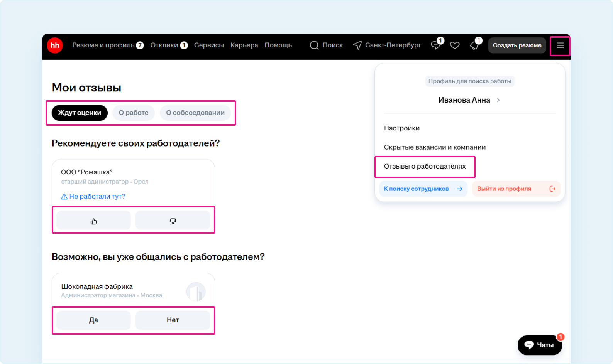Viewport: 613px width, 364px height.
Task: Open favorites heart icon in header
Action: click(455, 45)
